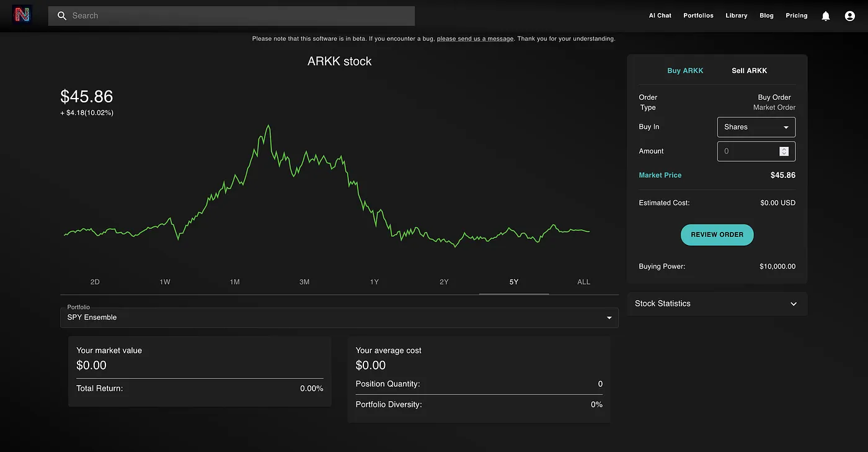868x452 pixels.
Task: Select the 3M chart range
Action: pos(304,282)
